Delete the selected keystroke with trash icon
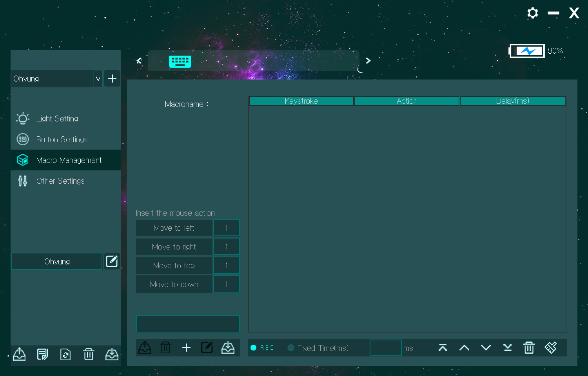The image size is (588, 376). 529,348
